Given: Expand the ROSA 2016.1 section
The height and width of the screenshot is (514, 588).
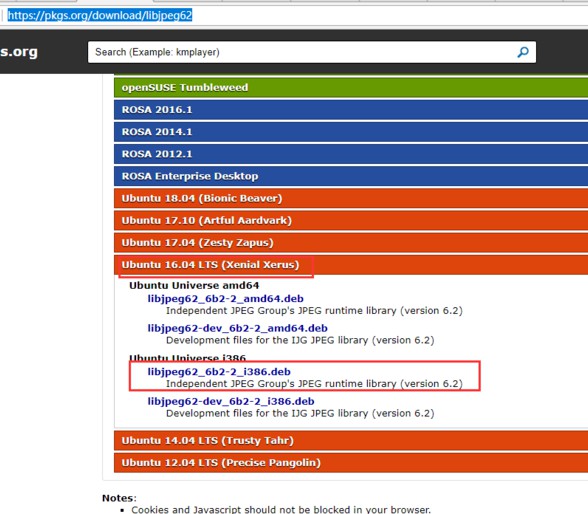Looking at the screenshot, I should tap(351, 109).
